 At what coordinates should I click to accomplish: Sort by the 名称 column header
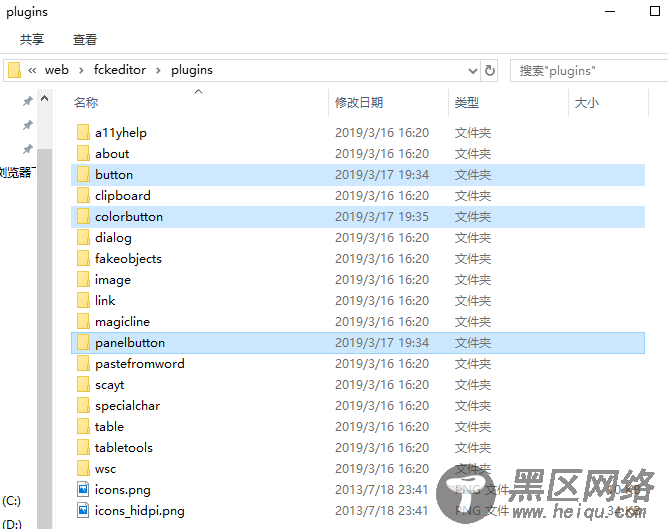pyautogui.click(x=86, y=103)
